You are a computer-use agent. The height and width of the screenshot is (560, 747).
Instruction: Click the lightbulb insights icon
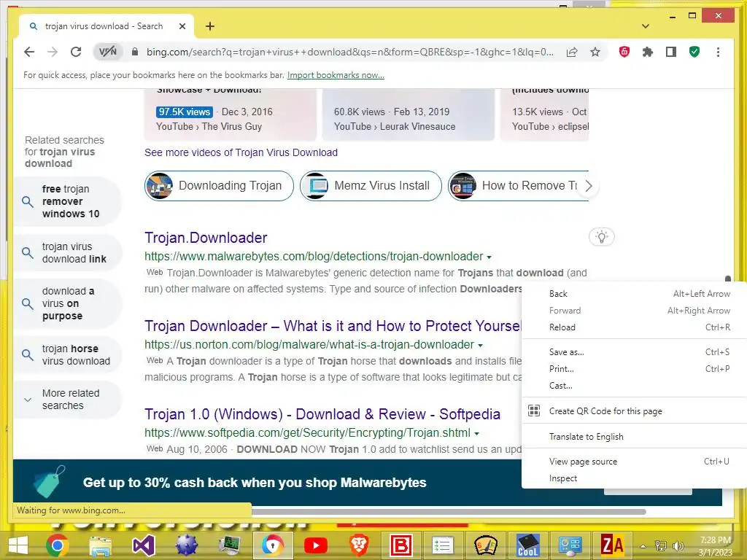tap(602, 237)
